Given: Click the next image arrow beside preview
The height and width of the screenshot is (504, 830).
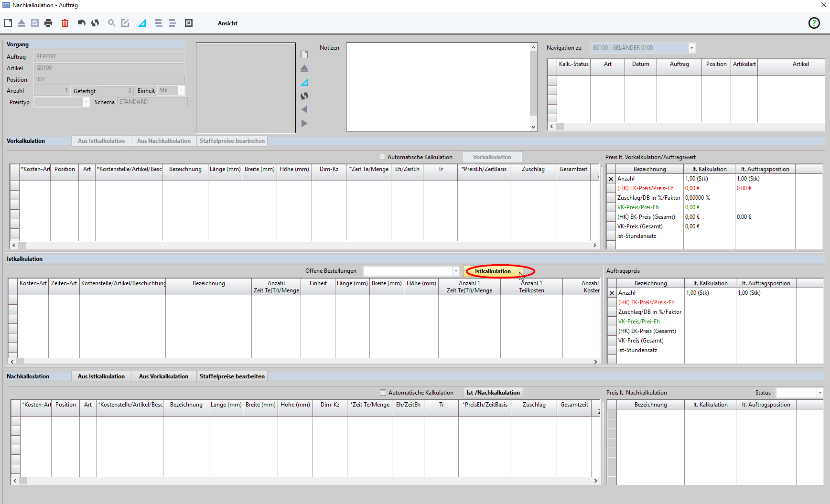Looking at the screenshot, I should click(304, 123).
